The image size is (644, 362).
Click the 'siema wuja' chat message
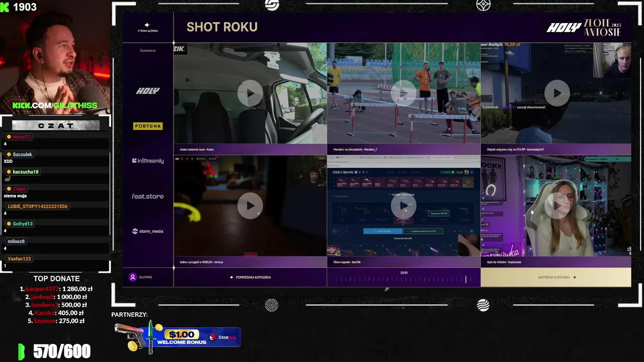(x=15, y=196)
